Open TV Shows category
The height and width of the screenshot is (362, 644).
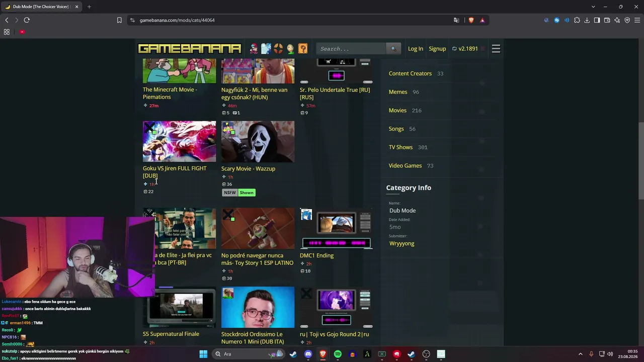[x=400, y=147]
